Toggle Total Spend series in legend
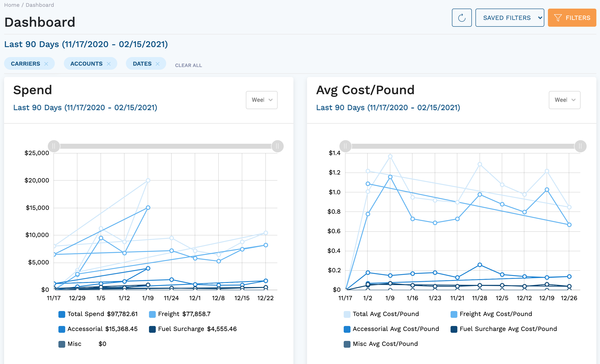The image size is (600, 364). (x=62, y=314)
